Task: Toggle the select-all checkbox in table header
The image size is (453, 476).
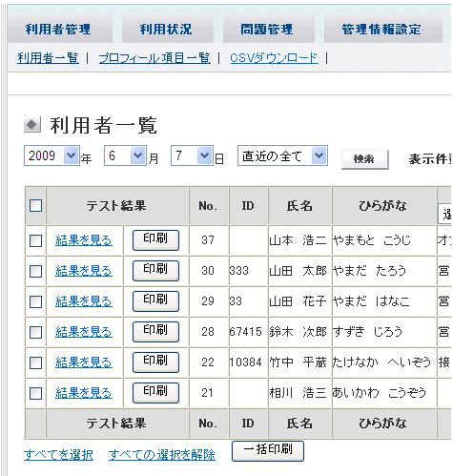Action: click(x=35, y=205)
